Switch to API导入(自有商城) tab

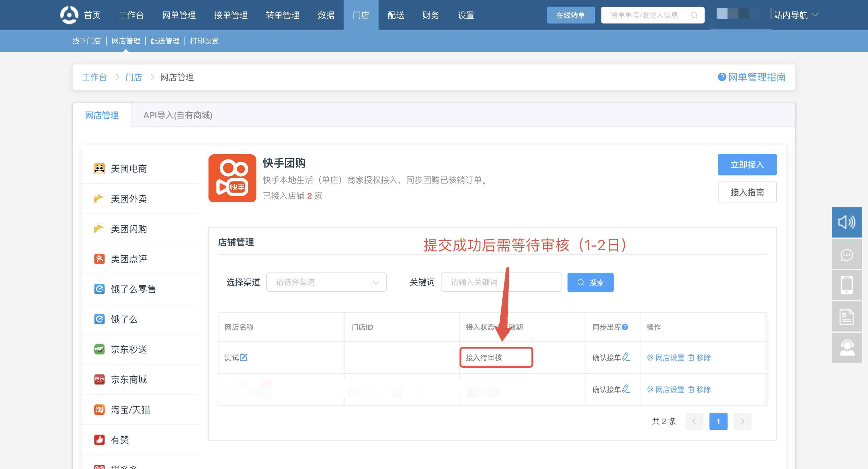178,115
